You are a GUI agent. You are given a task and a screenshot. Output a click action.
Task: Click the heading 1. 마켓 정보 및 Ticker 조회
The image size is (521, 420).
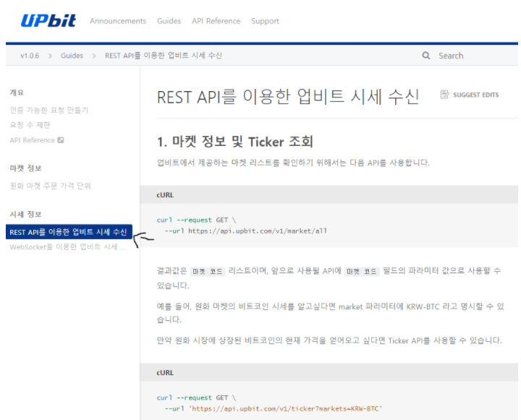[235, 142]
